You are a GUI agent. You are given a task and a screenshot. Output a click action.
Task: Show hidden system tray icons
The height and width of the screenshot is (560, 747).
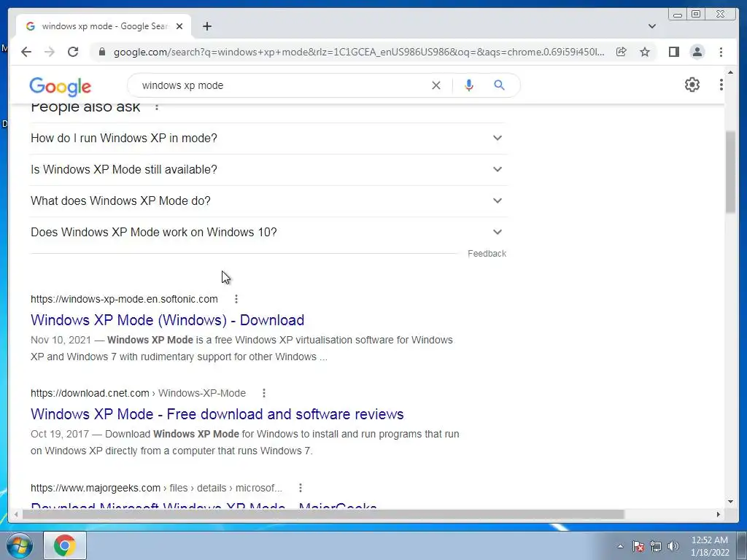[620, 546]
